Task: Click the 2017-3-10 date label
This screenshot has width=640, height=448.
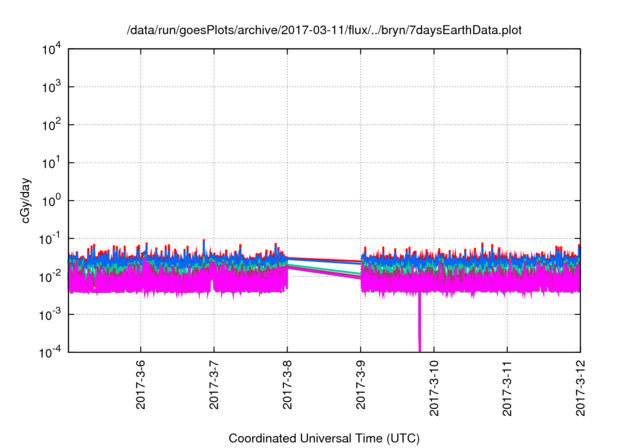Action: pyautogui.click(x=433, y=388)
